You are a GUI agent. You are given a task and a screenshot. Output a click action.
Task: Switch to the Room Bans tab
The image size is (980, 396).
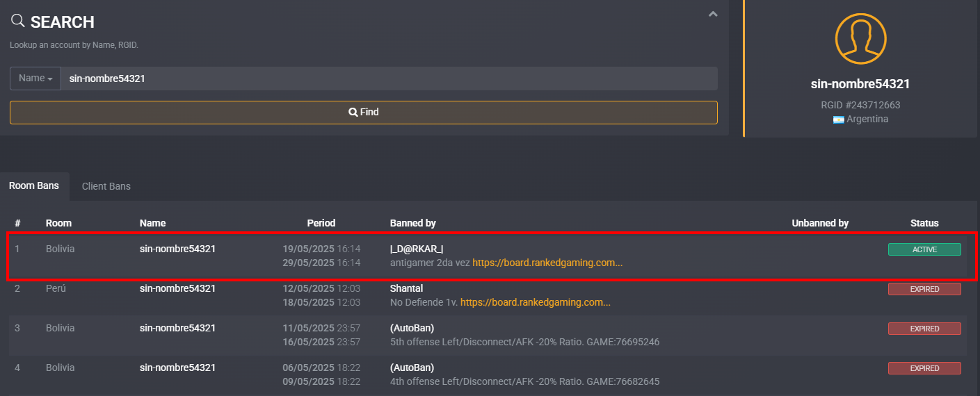click(x=34, y=186)
